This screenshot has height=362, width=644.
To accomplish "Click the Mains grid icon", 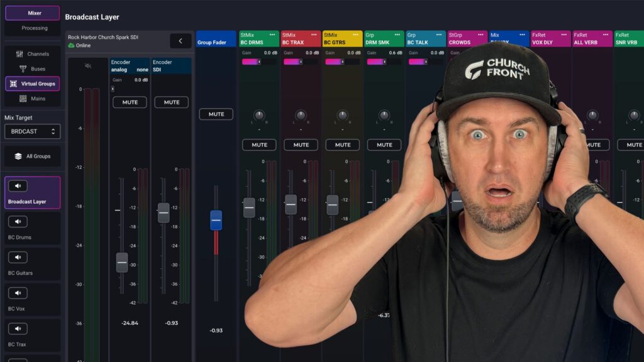I will pyautogui.click(x=23, y=99).
